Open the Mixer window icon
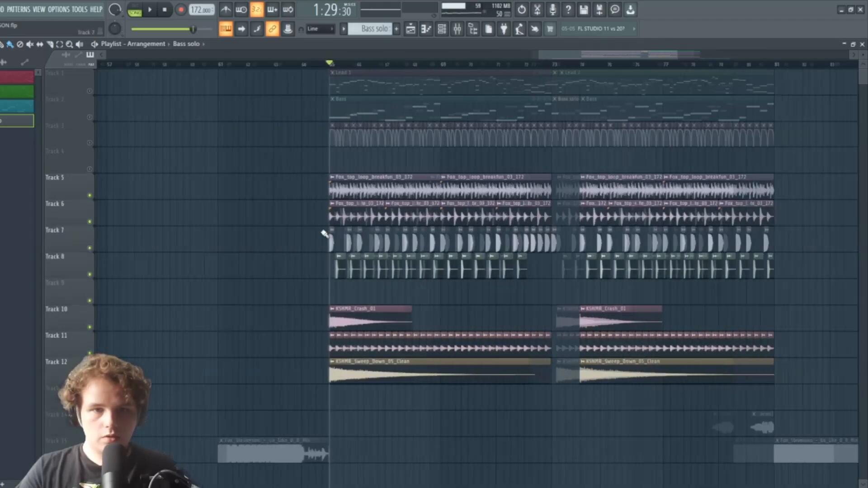This screenshot has width=868, height=488. (457, 29)
